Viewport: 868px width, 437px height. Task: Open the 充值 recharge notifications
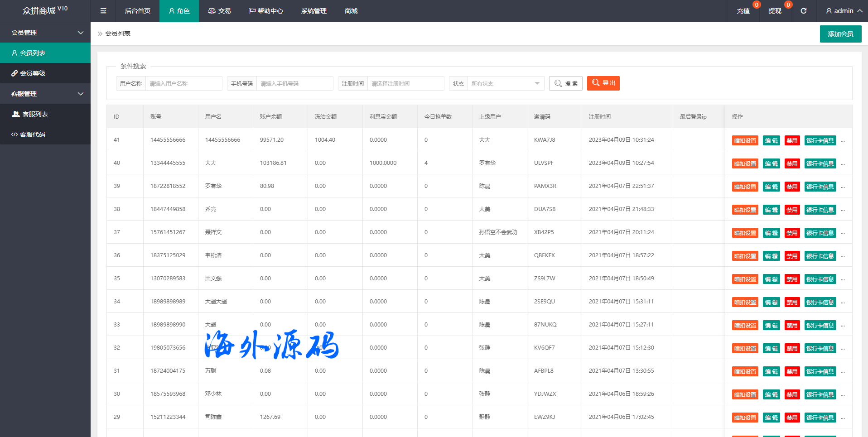(743, 11)
